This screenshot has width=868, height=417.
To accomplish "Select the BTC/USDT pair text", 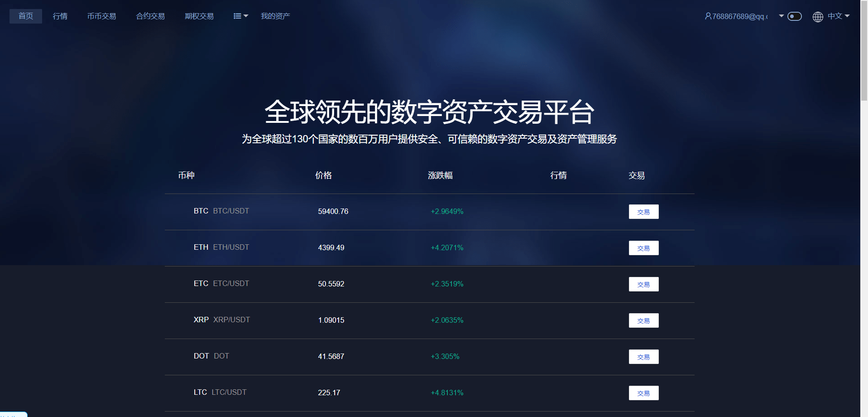I will 231,211.
